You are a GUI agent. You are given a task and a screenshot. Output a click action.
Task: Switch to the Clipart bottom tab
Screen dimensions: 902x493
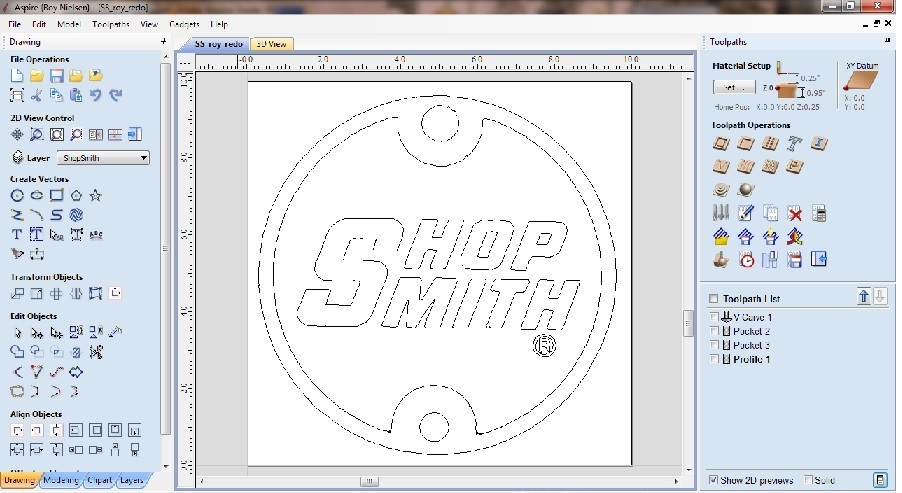100,480
